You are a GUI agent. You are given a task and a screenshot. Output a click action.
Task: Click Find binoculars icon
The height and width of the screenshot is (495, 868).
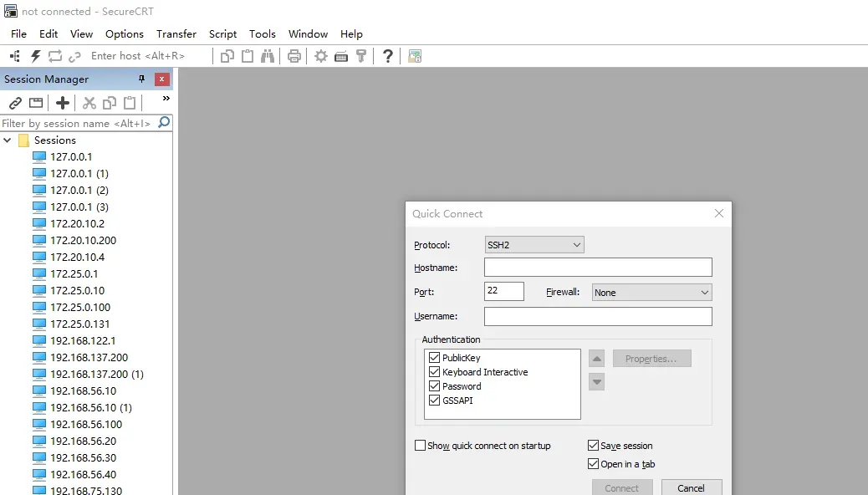tap(268, 56)
